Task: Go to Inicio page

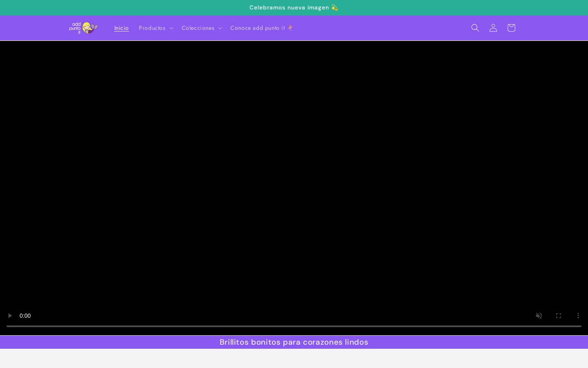Action: (122, 28)
